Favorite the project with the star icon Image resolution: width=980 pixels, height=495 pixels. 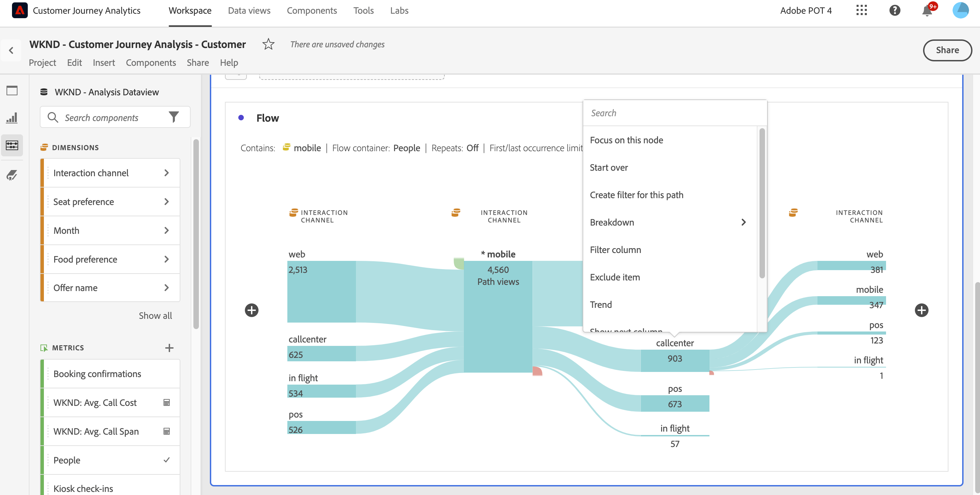click(268, 44)
